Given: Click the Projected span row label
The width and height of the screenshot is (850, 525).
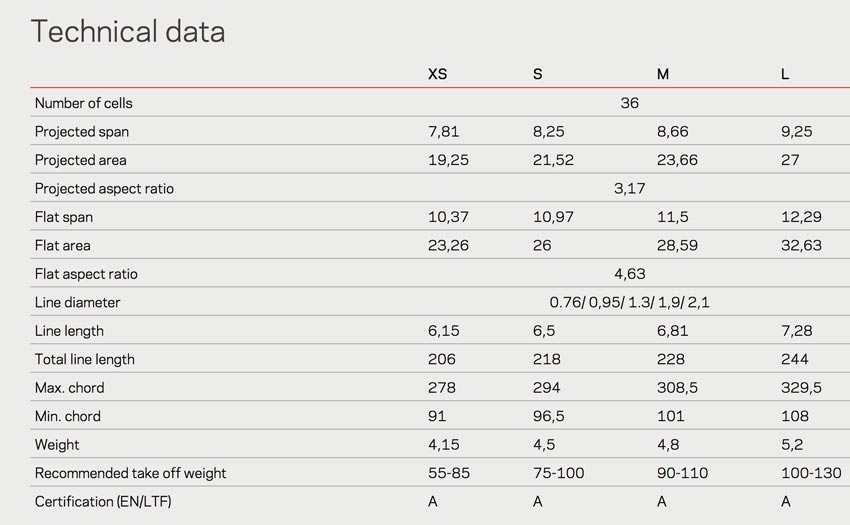Looking at the screenshot, I should (82, 132).
